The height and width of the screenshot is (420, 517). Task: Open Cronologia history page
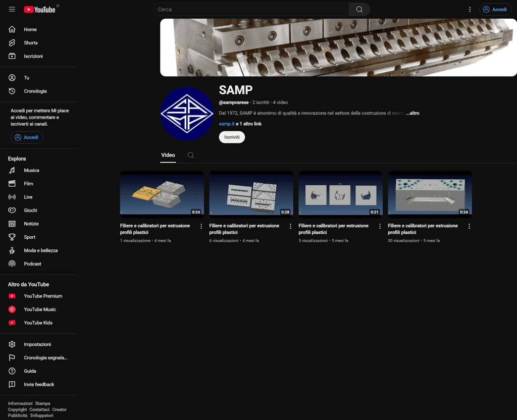[x=35, y=91]
